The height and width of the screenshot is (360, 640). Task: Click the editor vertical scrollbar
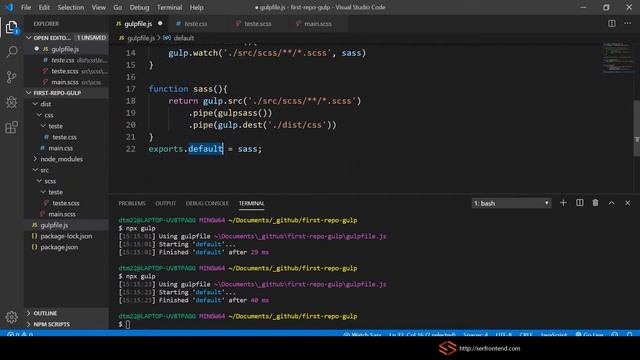click(x=636, y=128)
